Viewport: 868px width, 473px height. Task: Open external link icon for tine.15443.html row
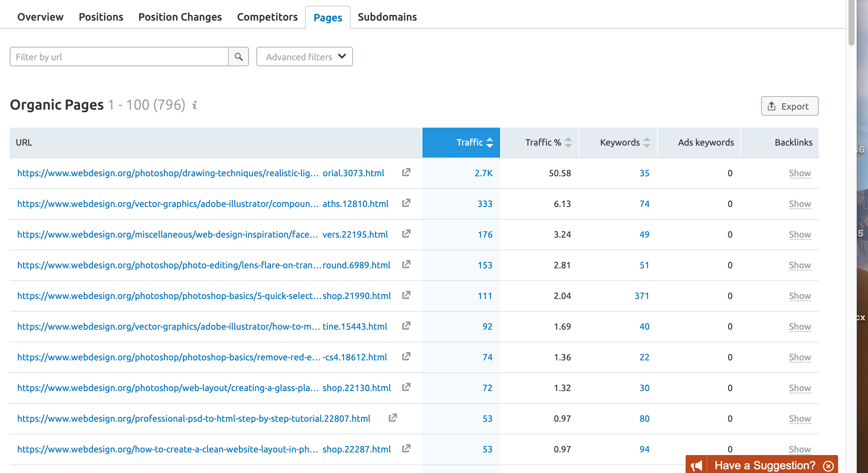[406, 326]
